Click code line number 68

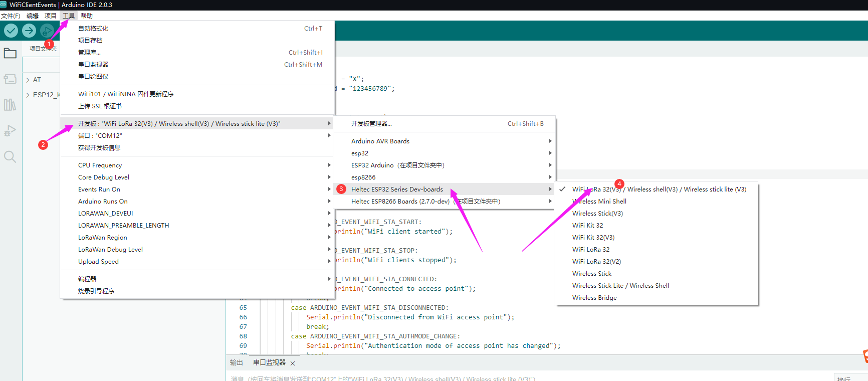tap(243, 336)
